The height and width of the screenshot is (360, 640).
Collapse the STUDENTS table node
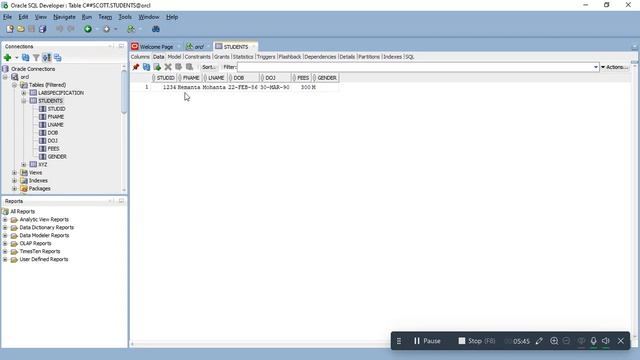pyautogui.click(x=24, y=101)
